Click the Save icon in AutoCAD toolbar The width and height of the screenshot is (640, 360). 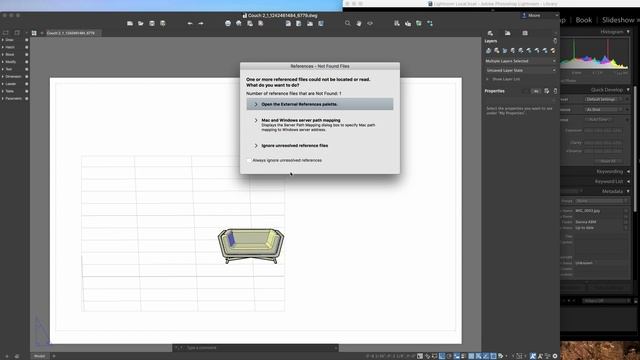point(152,24)
